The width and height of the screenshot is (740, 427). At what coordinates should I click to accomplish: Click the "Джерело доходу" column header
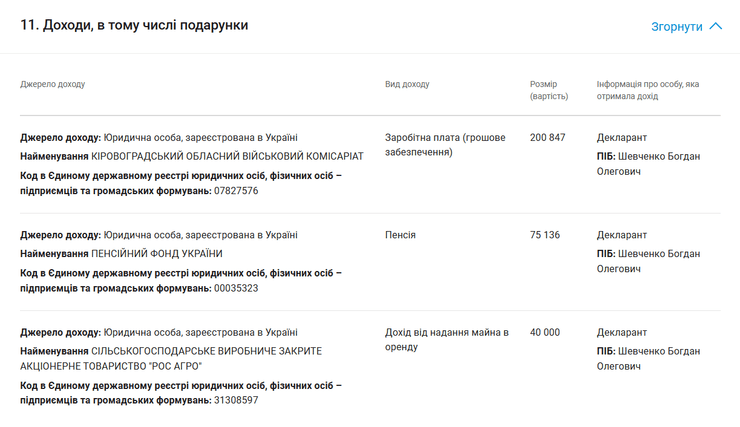53,84
